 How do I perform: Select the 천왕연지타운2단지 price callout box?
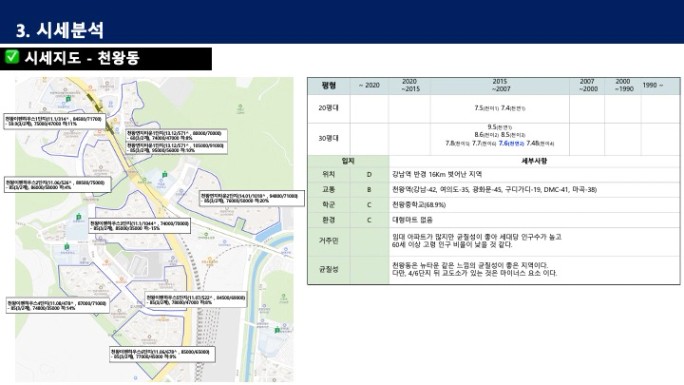pyautogui.click(x=252, y=198)
